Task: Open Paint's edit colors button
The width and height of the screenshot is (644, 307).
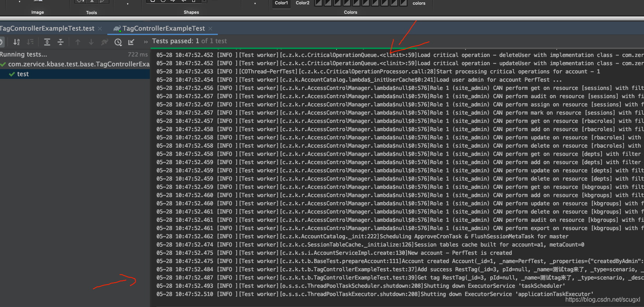Action: pos(419,4)
